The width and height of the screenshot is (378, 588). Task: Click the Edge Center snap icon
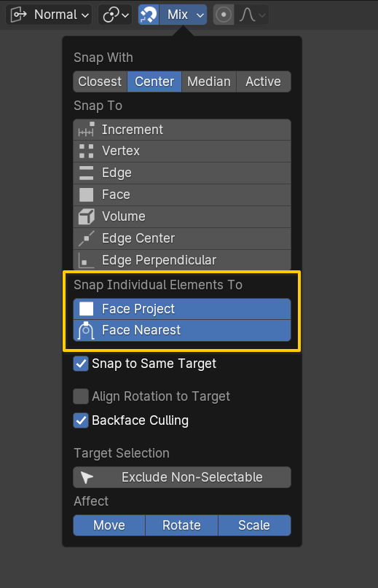tap(86, 238)
